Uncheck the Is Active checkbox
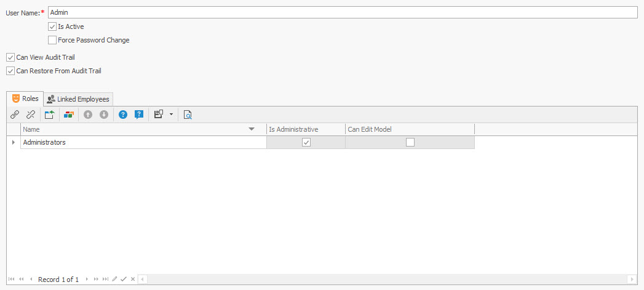This screenshot has width=644, height=290. pyautogui.click(x=52, y=26)
